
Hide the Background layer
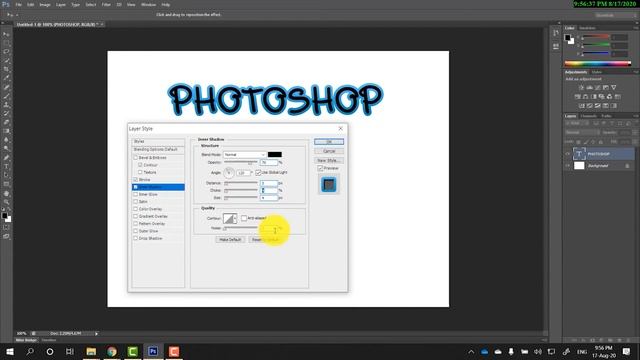tap(567, 166)
